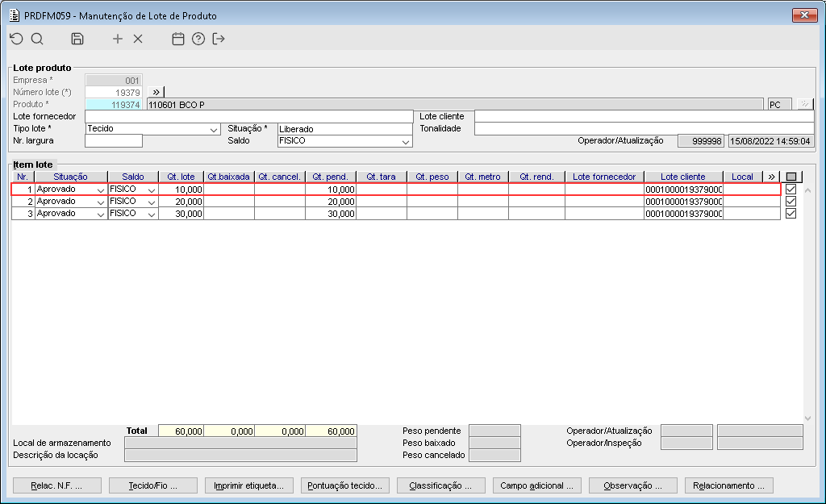Open Saldo FISICO dropdown on row 1
Viewport: 826px width, 504px height.
(151, 190)
